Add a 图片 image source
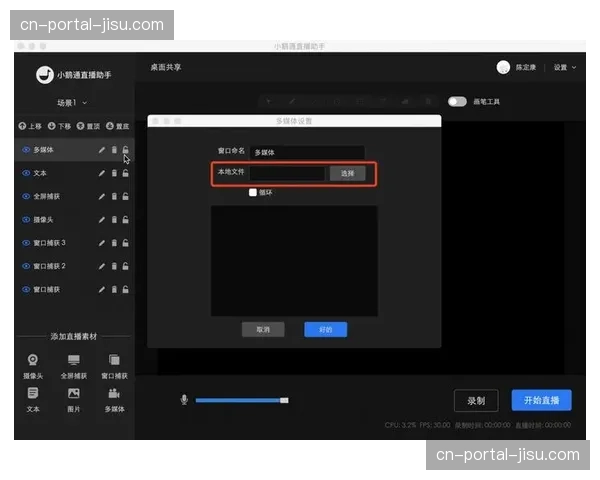The height and width of the screenshot is (480, 600). (73, 397)
